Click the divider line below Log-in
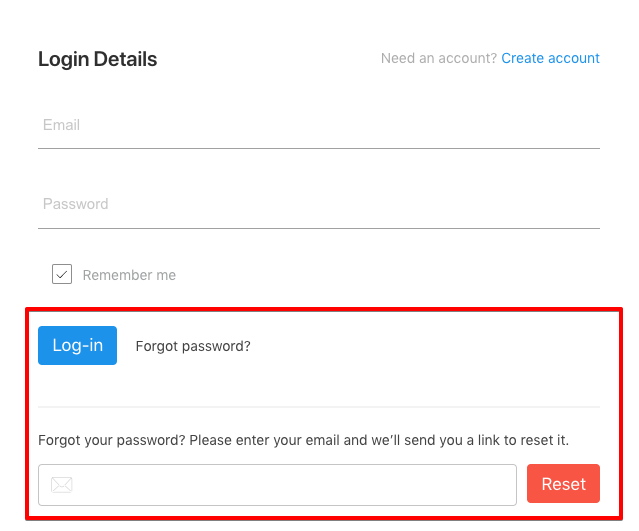Image resolution: width=639 pixels, height=531 pixels. point(318,407)
